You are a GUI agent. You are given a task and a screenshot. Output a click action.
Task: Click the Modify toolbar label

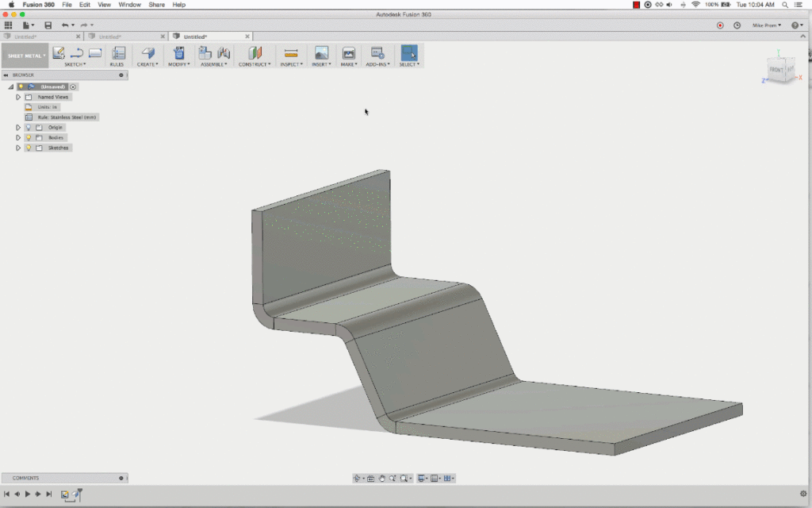[x=178, y=64]
